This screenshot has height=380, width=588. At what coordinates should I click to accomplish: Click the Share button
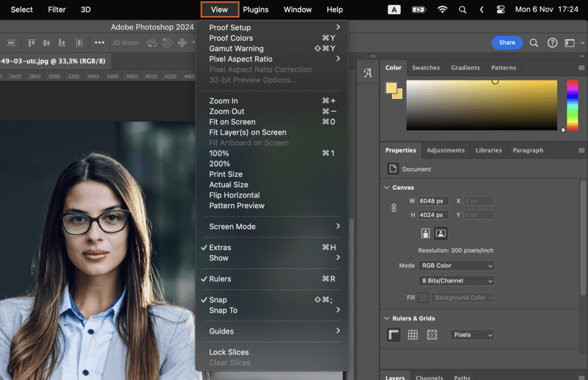(x=508, y=42)
